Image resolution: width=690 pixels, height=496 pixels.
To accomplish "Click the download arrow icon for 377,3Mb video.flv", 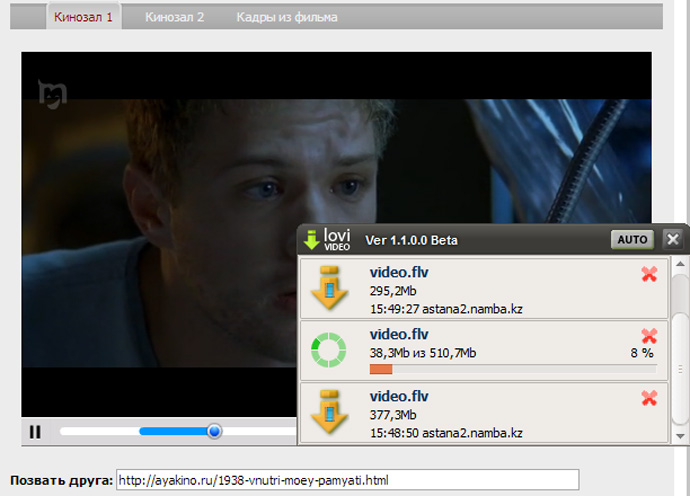I will pyautogui.click(x=330, y=412).
